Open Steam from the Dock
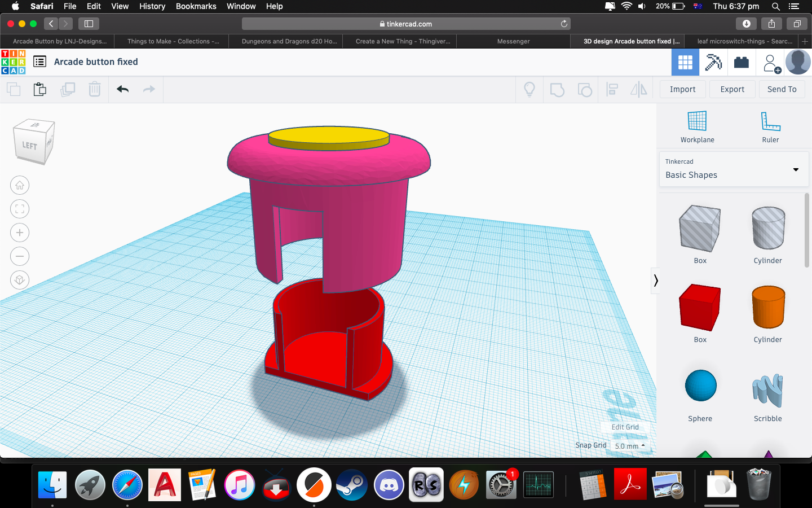 352,484
